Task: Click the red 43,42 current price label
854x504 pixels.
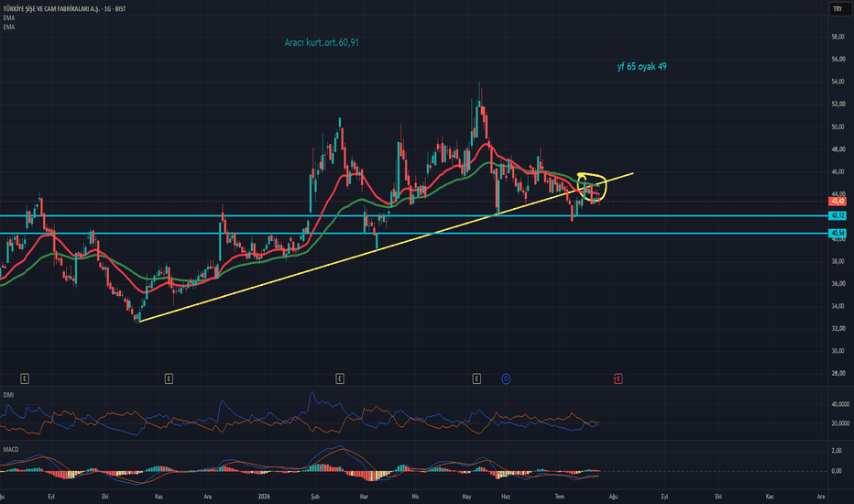Action: [x=838, y=202]
